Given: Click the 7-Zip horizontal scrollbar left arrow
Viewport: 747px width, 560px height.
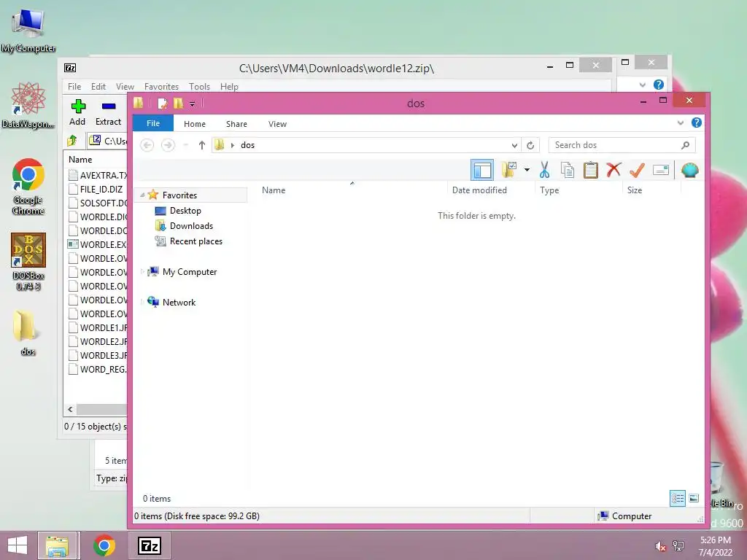Looking at the screenshot, I should (x=71, y=410).
